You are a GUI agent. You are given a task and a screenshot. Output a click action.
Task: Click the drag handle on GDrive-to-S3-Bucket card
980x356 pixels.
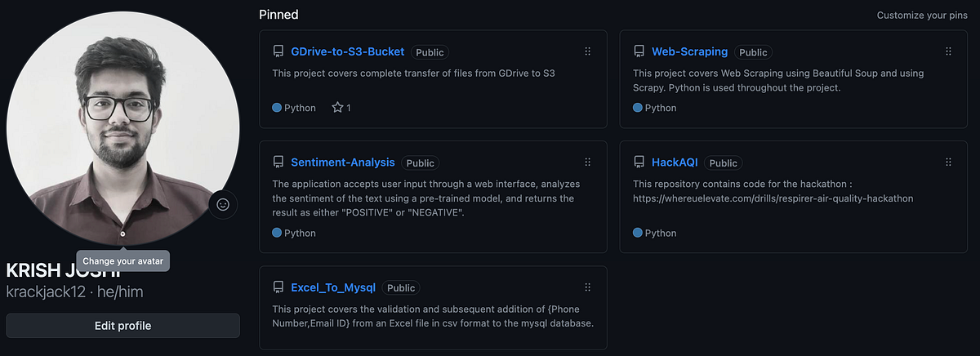pyautogui.click(x=587, y=51)
